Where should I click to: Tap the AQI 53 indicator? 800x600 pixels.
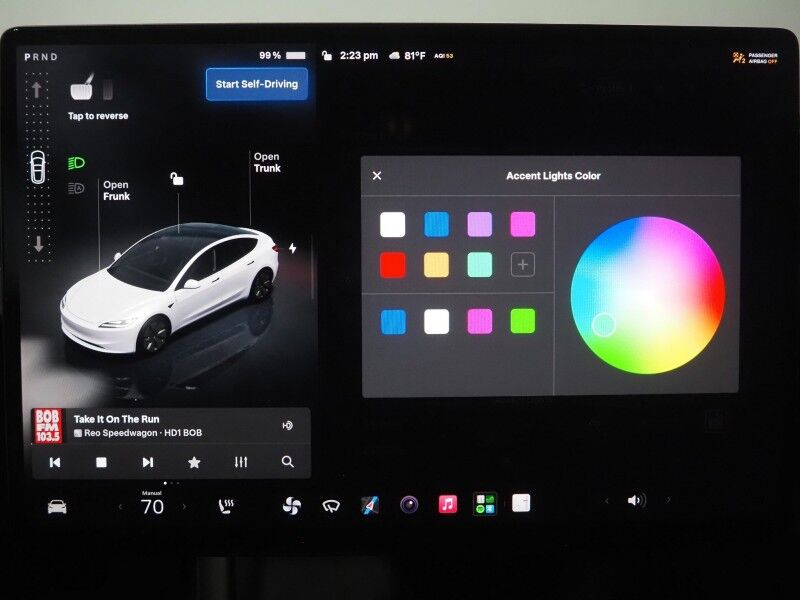coord(443,56)
